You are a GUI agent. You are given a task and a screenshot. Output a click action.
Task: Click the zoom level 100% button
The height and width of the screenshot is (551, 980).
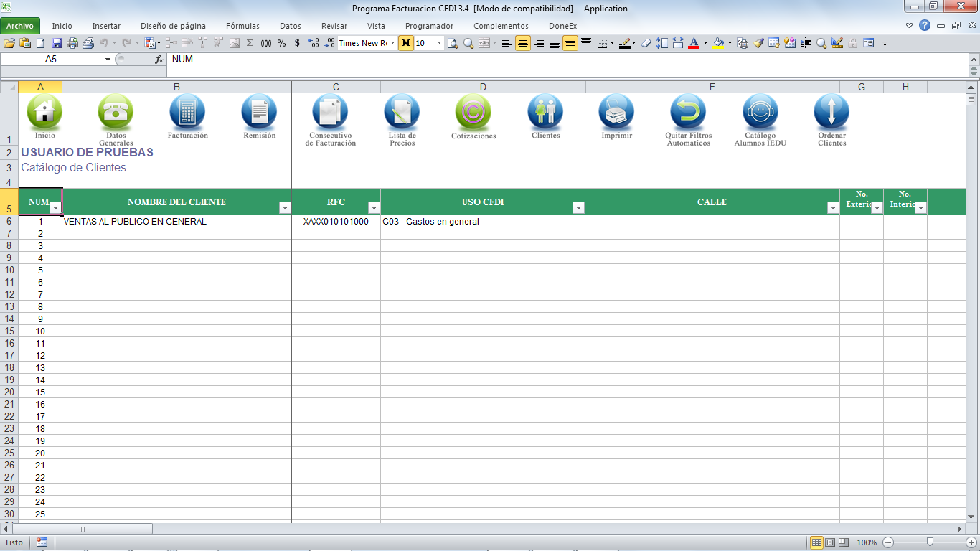[867, 542]
